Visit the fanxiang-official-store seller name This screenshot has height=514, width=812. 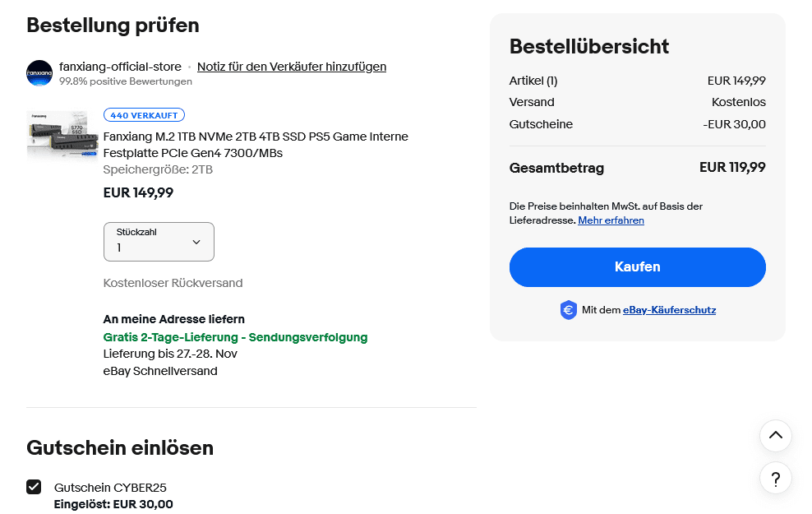[121, 67]
